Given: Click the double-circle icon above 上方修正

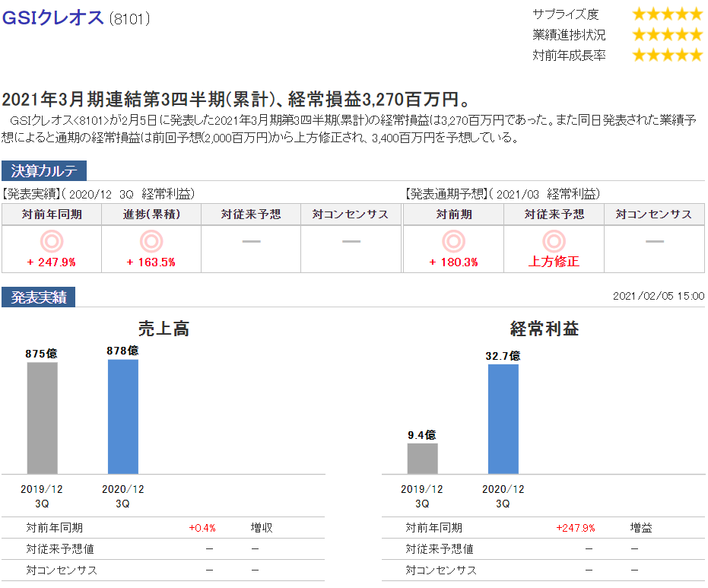Looking at the screenshot, I should point(554,241).
